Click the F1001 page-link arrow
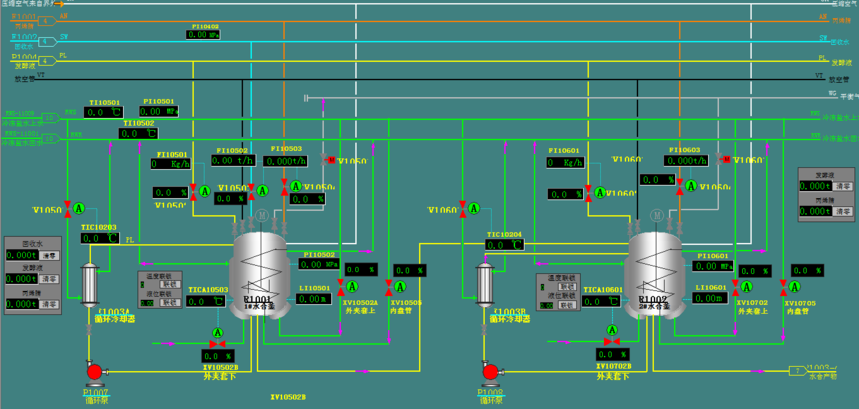This screenshot has width=859, height=409. pyautogui.click(x=48, y=21)
